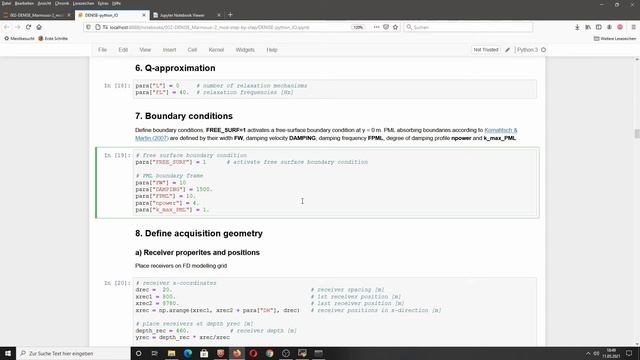
Task: Close the Jupyter Notebook Viewer tab
Action: (219, 15)
